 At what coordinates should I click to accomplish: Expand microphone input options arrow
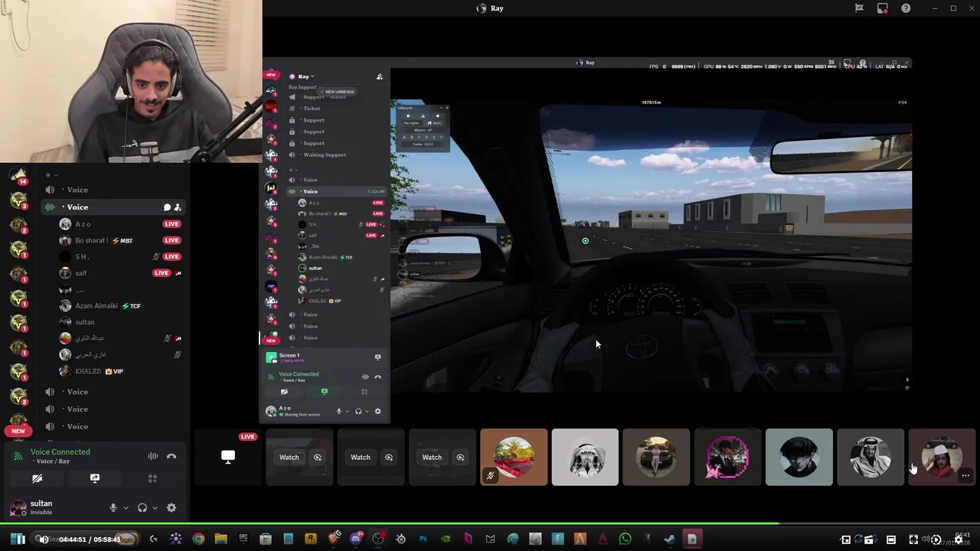pos(126,507)
